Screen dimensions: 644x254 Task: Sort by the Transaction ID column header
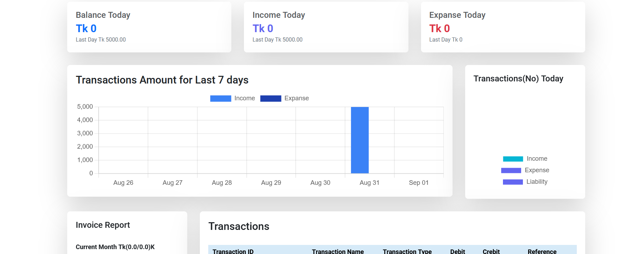233,251
